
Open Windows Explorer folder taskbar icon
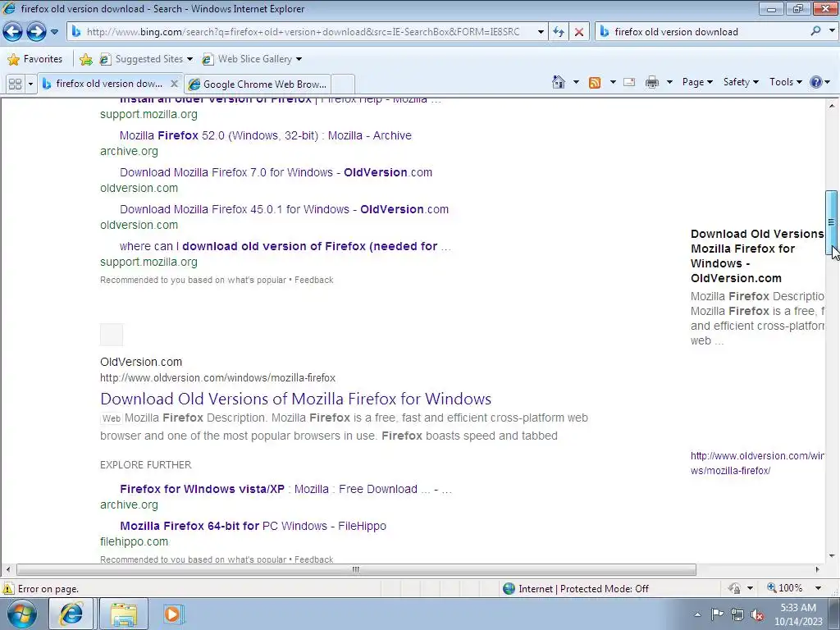(x=124, y=614)
